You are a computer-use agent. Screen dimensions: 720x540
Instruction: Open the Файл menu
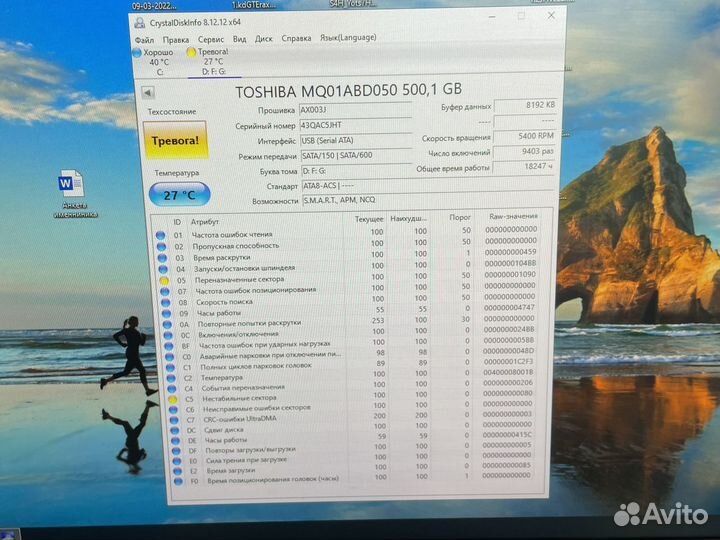click(144, 39)
